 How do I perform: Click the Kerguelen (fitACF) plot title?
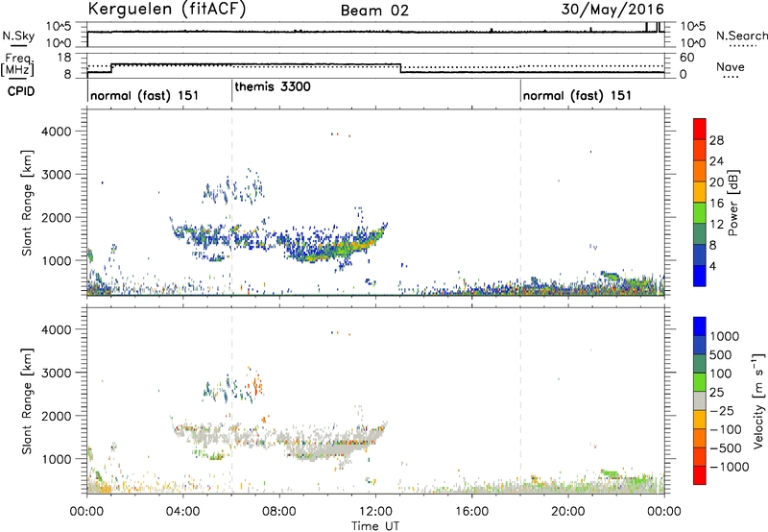click(x=166, y=9)
